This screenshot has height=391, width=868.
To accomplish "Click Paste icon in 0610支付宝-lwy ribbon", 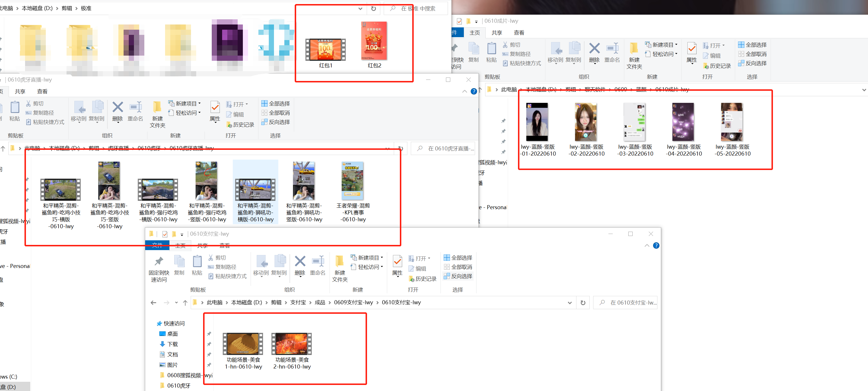I will pos(197,266).
